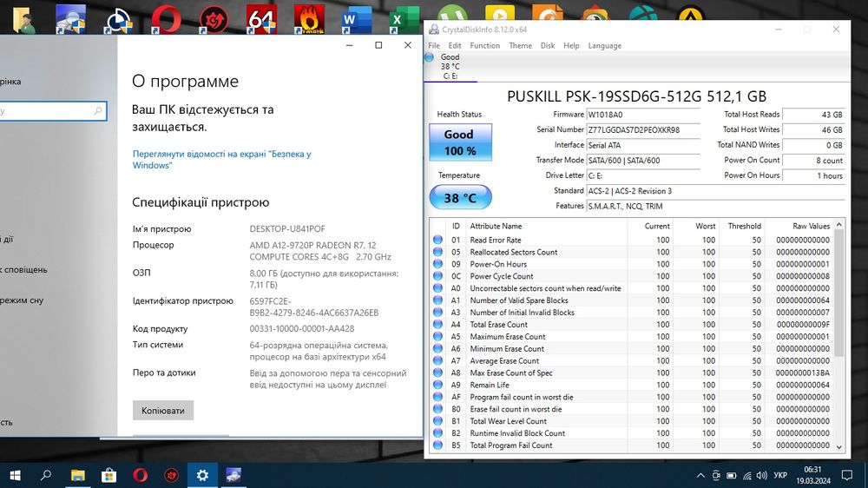Open Wi-Fi network tray icon
Screen dimensions: 868x488
(x=746, y=475)
